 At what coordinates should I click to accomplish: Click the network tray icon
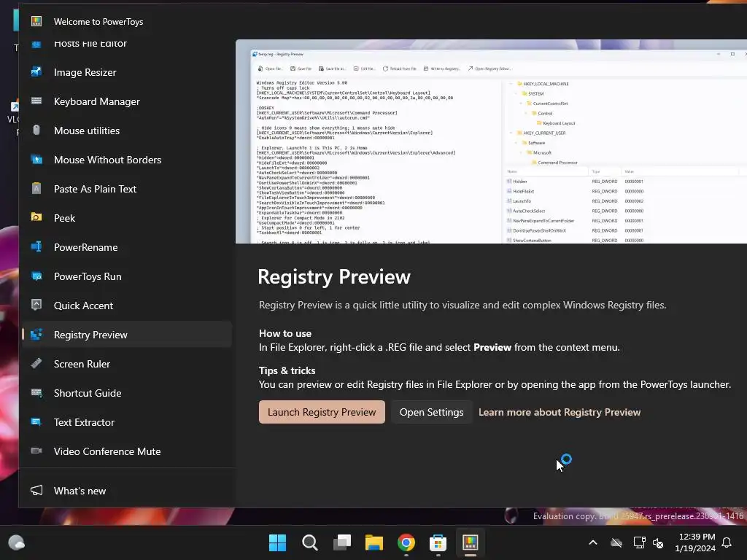(x=639, y=542)
